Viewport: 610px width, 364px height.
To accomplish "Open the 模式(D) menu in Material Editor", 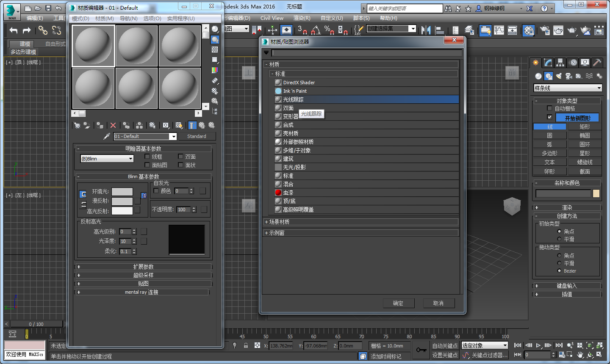I will tap(80, 19).
